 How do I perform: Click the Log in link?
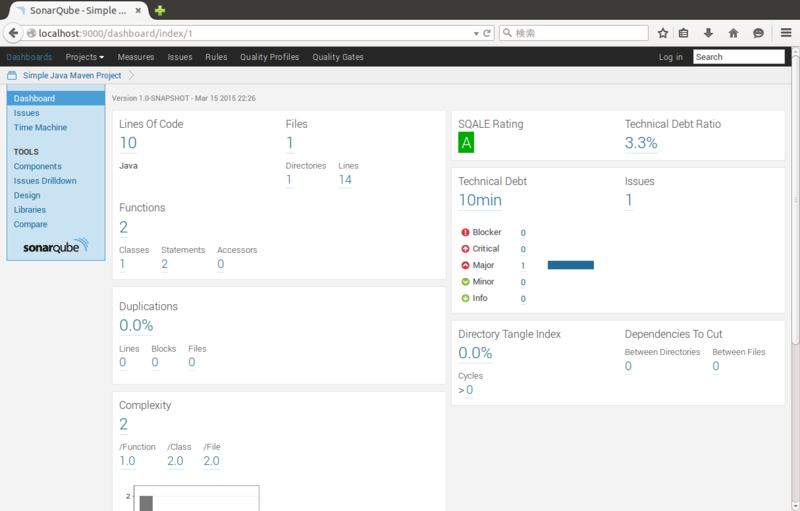point(670,57)
